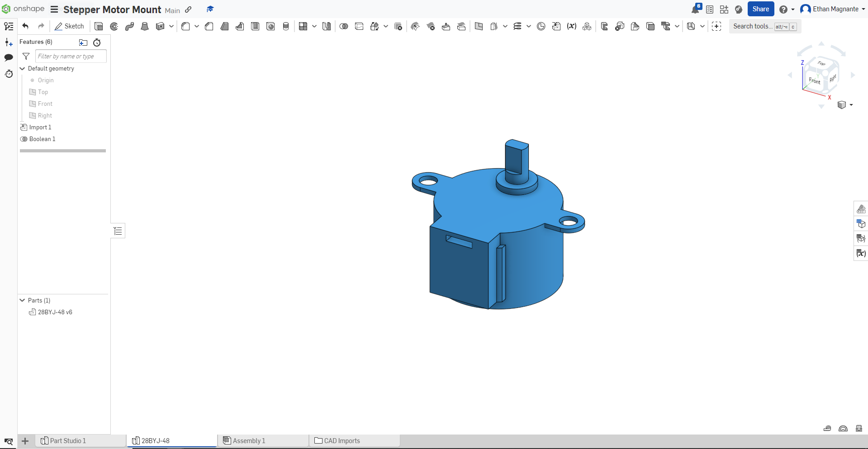The image size is (868, 449).
Task: Open the notifications bell
Action: coord(696,9)
